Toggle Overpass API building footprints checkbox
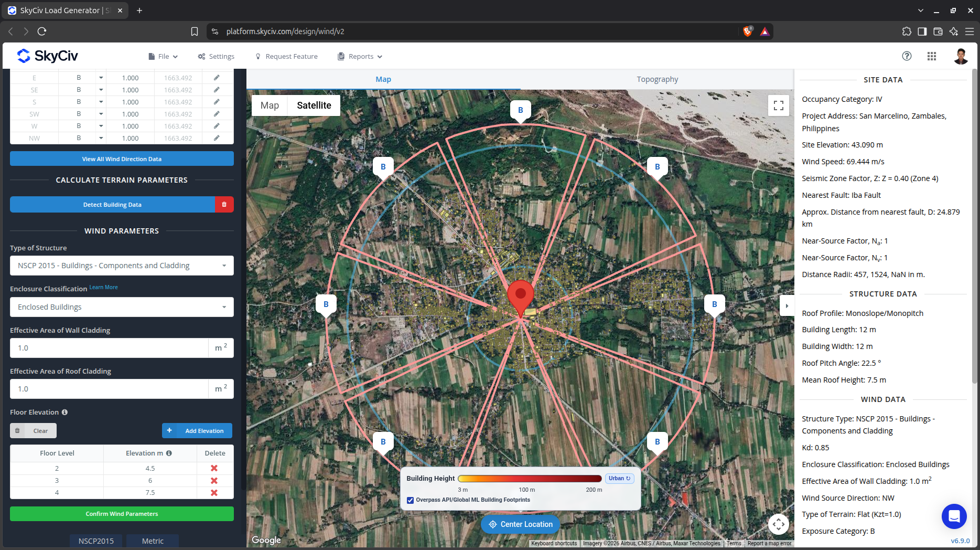 pyautogui.click(x=410, y=500)
